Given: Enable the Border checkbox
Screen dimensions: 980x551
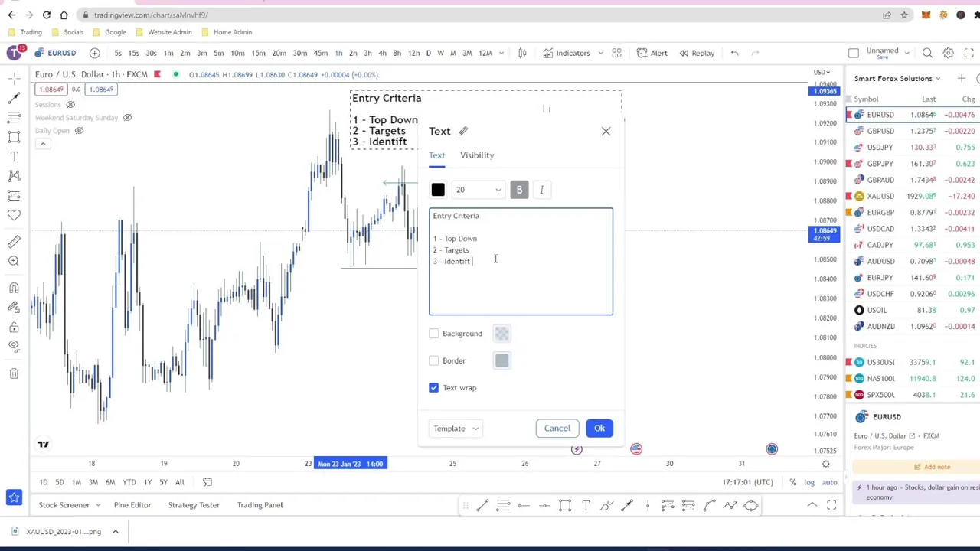Looking at the screenshot, I should pyautogui.click(x=434, y=360).
